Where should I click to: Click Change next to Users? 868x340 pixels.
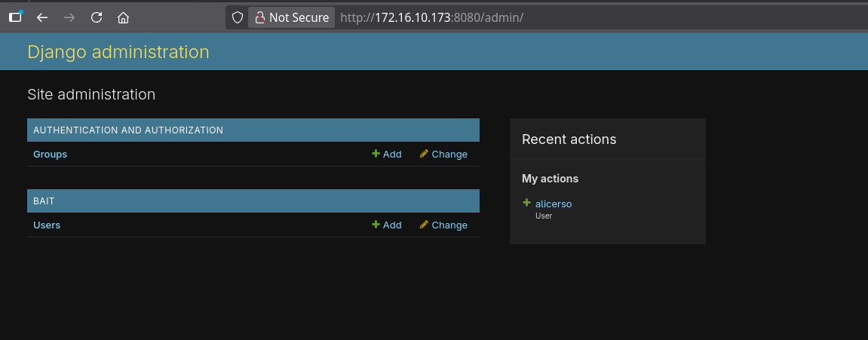[443, 225]
